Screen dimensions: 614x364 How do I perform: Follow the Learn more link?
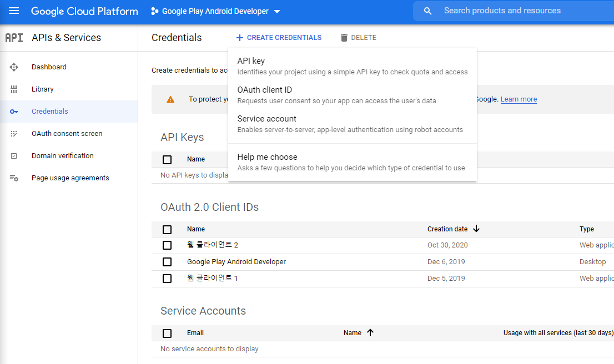pyautogui.click(x=519, y=99)
